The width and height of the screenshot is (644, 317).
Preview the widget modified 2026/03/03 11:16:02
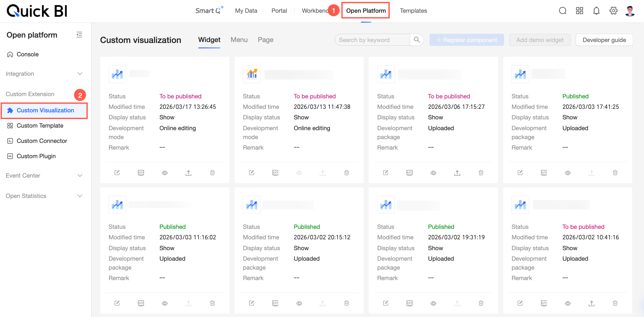(165, 303)
